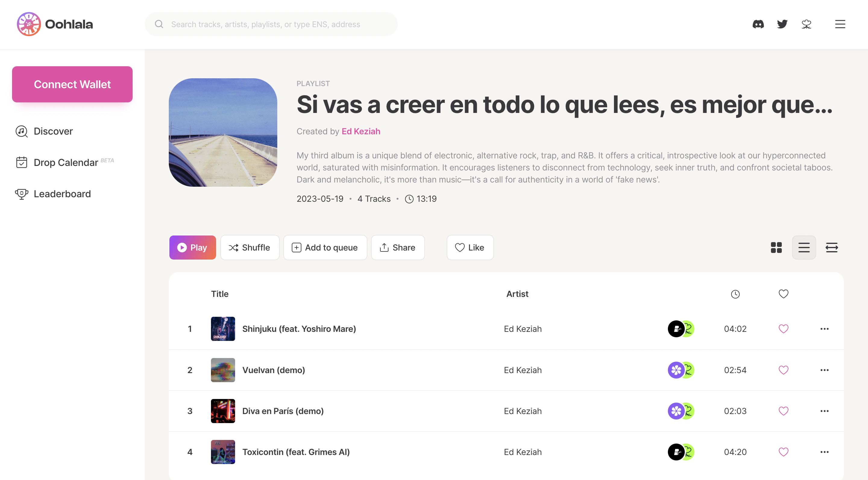Open Ed Keziah's creator profile
Screen dimensions: 868x480
[360, 131]
